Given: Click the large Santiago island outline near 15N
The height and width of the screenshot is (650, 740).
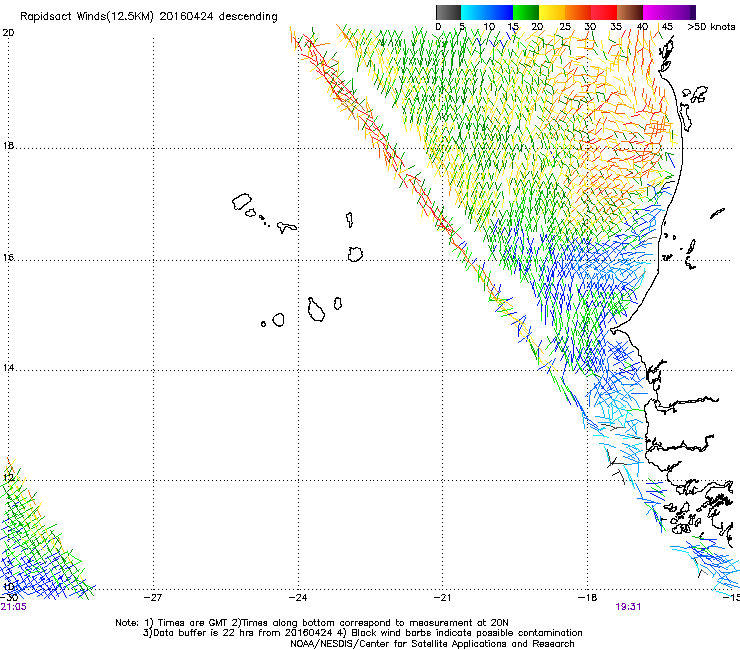Looking at the screenshot, I should 316,310.
